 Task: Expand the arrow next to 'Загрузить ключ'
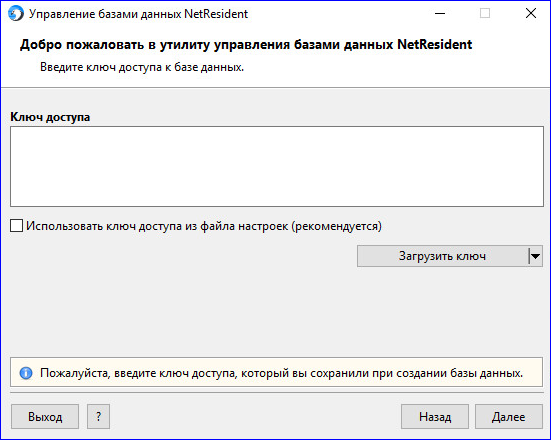tap(535, 256)
